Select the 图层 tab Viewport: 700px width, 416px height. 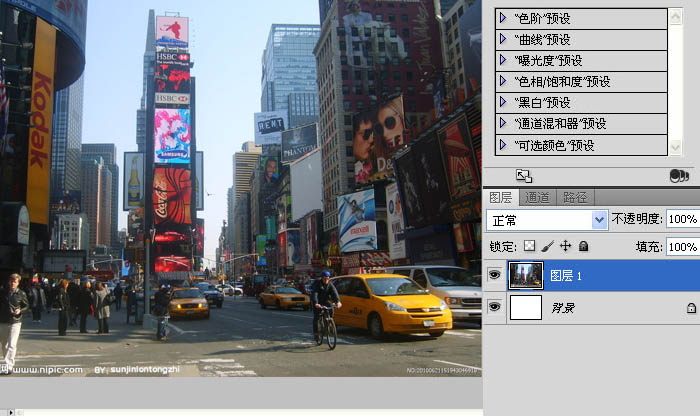pos(501,197)
